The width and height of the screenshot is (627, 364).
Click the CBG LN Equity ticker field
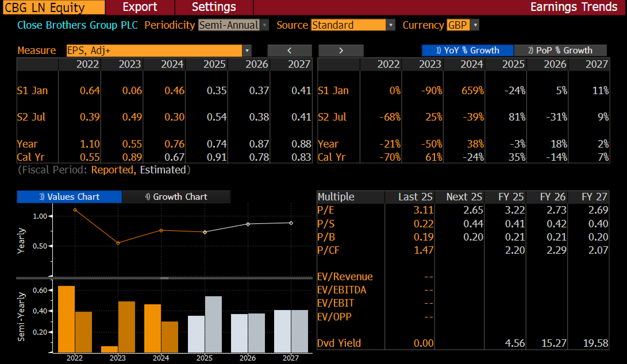(x=54, y=7)
